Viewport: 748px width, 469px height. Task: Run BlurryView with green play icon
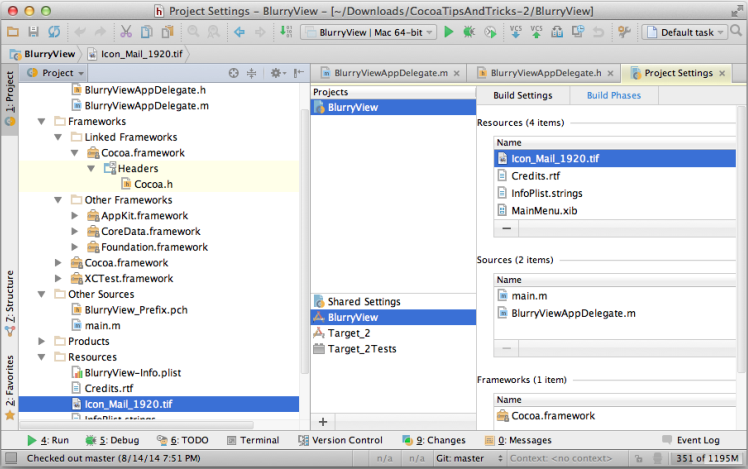pos(448,32)
